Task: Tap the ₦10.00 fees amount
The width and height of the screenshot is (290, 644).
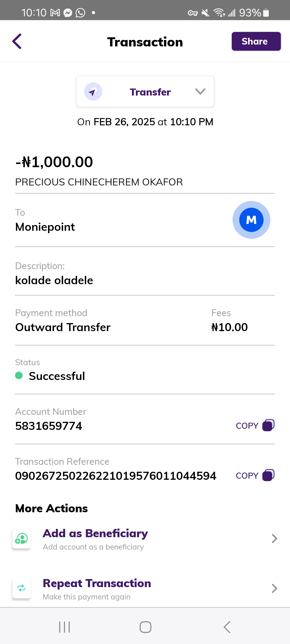Action: [230, 327]
